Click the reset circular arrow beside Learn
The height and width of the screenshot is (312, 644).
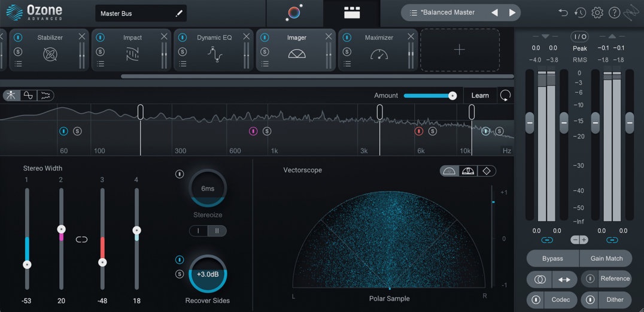[x=506, y=95]
